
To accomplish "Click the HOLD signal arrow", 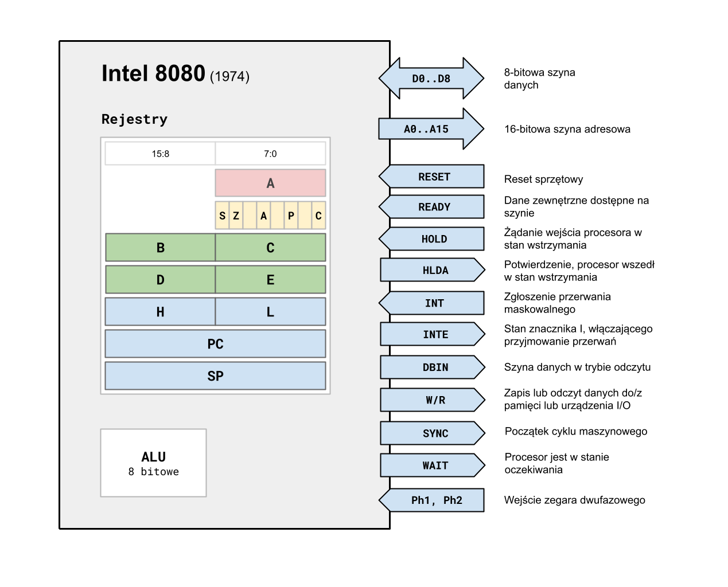I will [433, 239].
